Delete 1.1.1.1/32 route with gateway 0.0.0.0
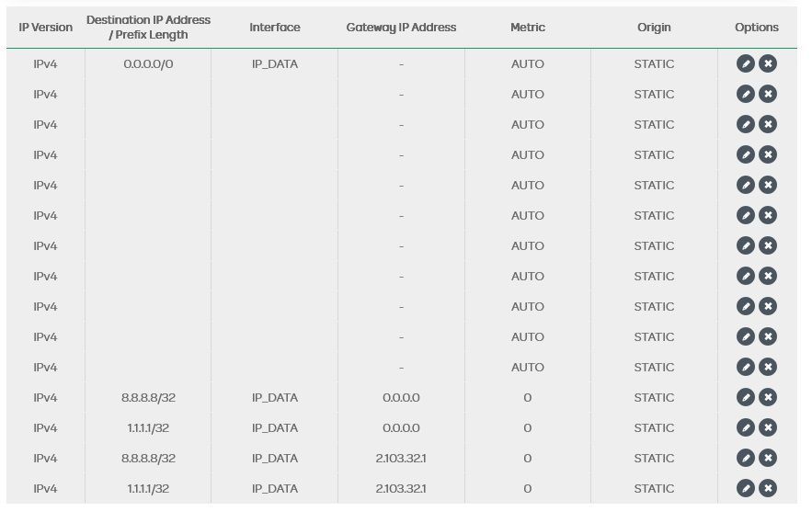 [768, 427]
